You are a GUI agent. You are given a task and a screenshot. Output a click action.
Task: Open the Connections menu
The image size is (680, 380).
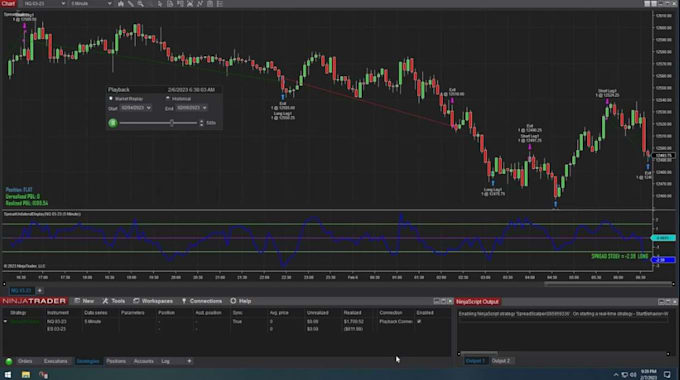point(202,301)
